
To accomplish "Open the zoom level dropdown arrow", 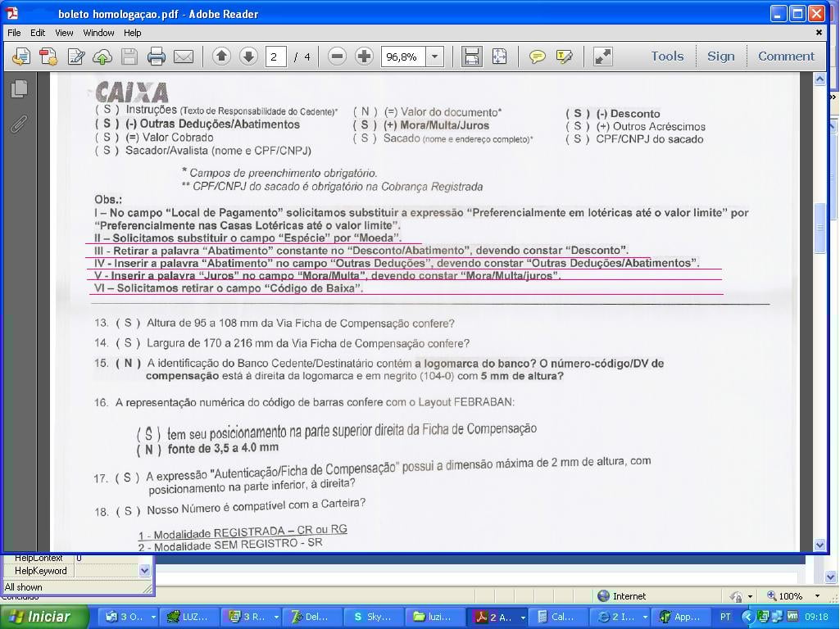I will tap(435, 57).
